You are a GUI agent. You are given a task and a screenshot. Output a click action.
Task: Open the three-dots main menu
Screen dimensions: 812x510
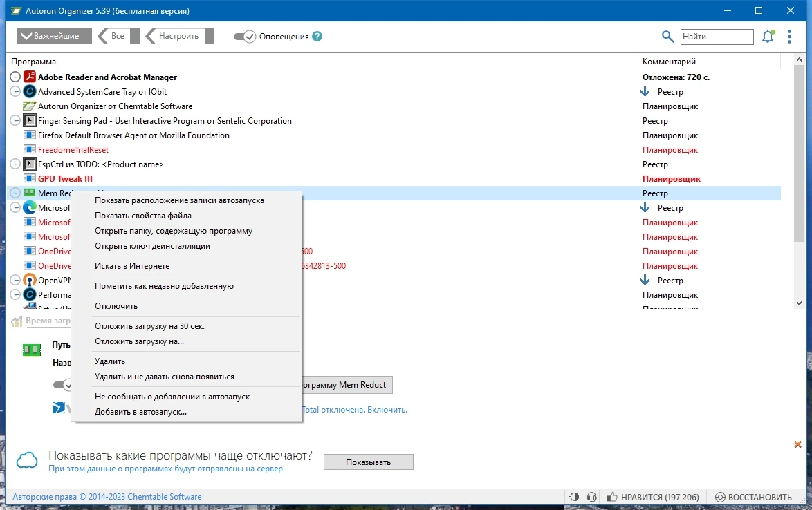pyautogui.click(x=789, y=36)
